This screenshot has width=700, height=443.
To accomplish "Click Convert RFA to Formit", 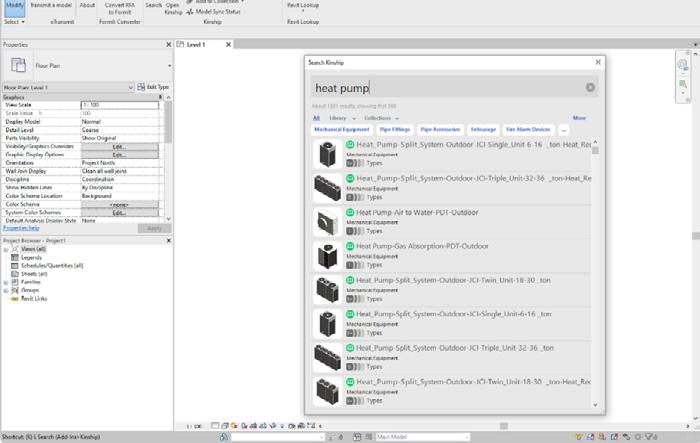I will click(x=120, y=8).
